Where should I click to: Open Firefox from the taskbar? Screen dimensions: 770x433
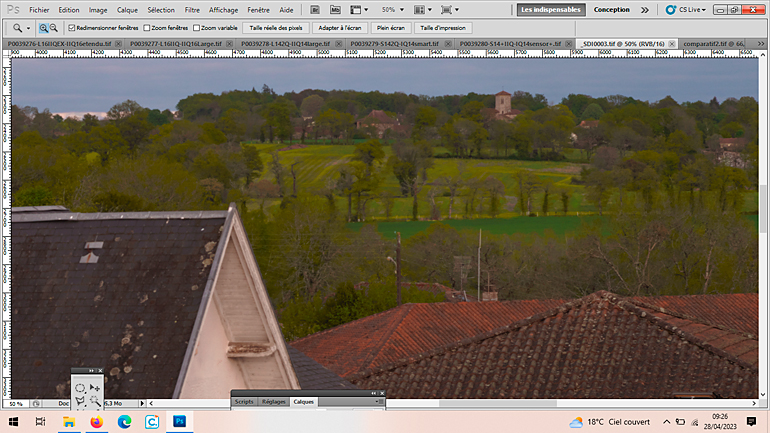coord(96,422)
